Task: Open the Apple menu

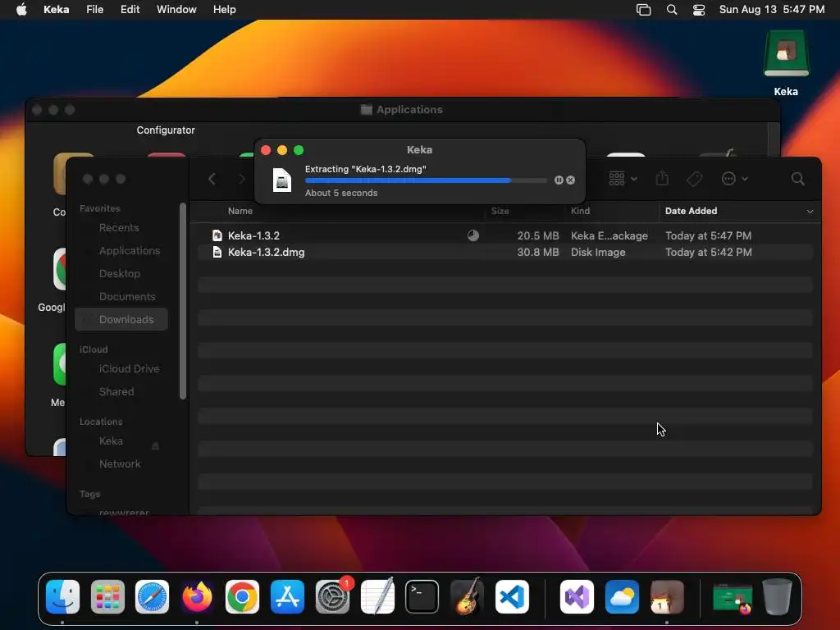Action: coord(21,10)
